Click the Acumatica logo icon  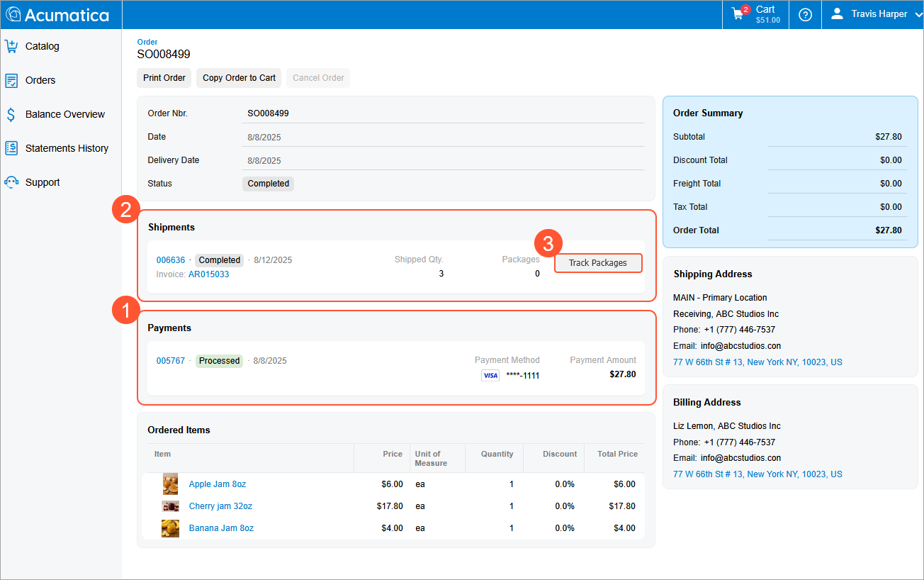(x=13, y=15)
